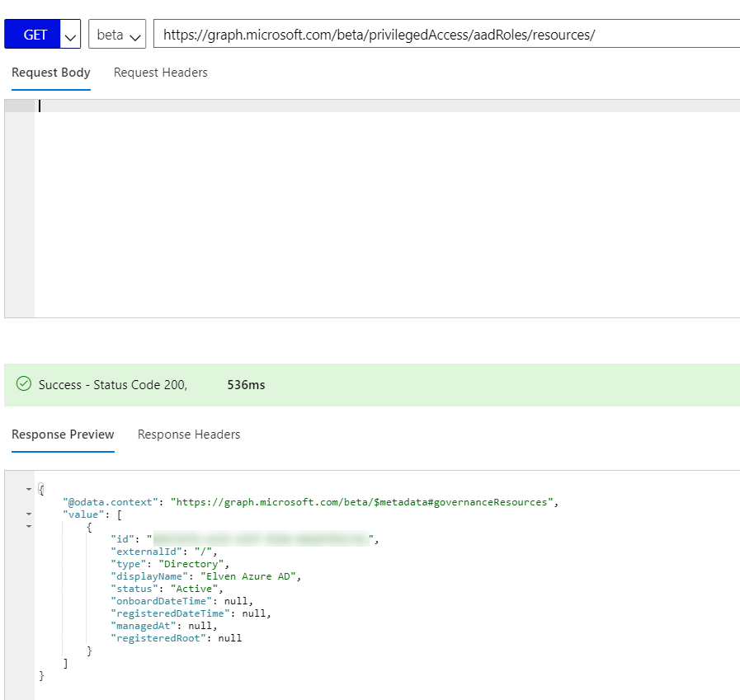Switch to the Request Headers tab

click(161, 73)
